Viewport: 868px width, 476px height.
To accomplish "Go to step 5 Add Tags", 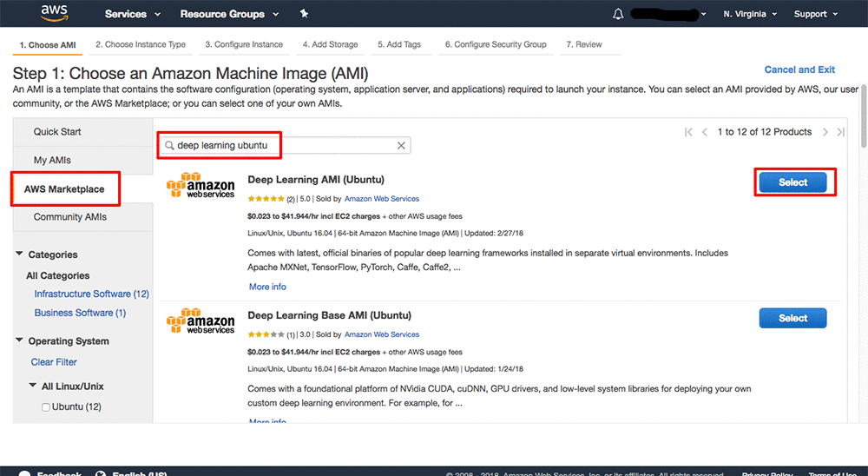I will coord(399,44).
